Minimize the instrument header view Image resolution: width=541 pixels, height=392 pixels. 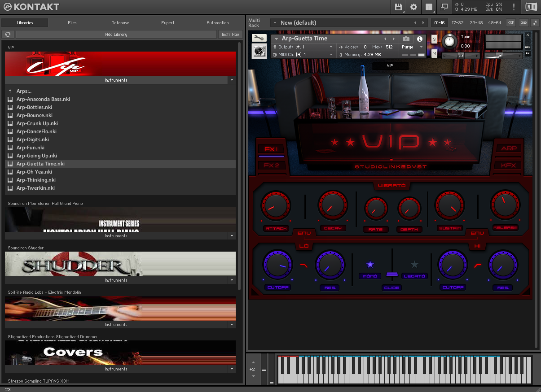(528, 41)
